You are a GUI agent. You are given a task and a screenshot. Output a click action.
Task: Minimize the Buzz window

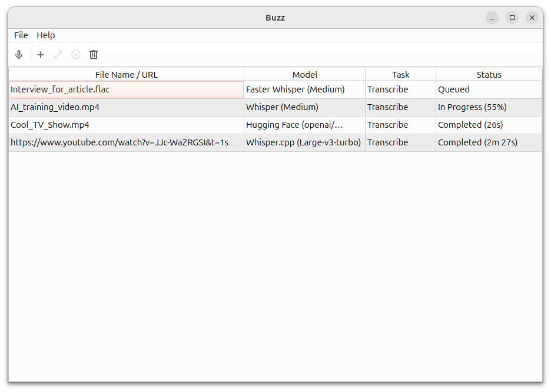pyautogui.click(x=492, y=18)
